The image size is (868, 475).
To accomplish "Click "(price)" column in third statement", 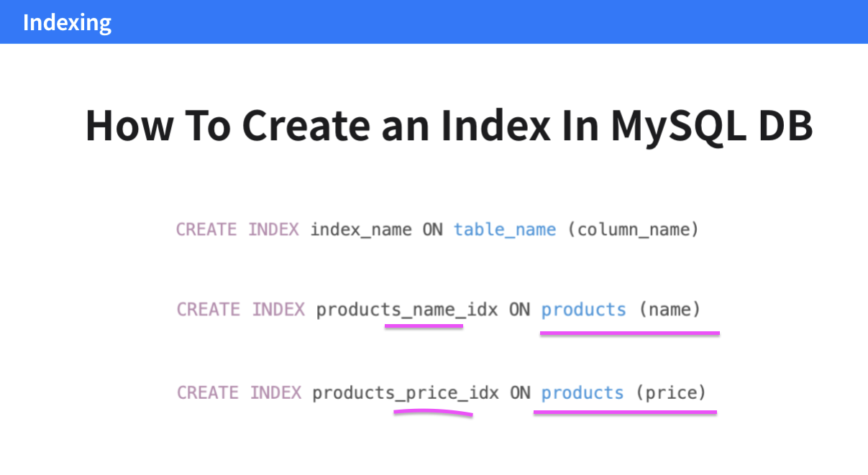I will click(x=670, y=393).
